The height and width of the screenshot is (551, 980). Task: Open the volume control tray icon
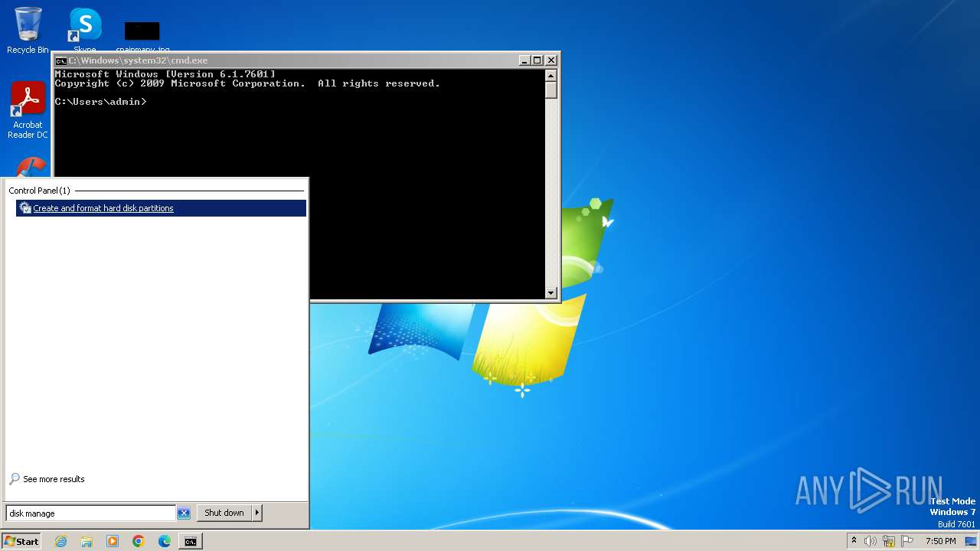[x=871, y=541]
